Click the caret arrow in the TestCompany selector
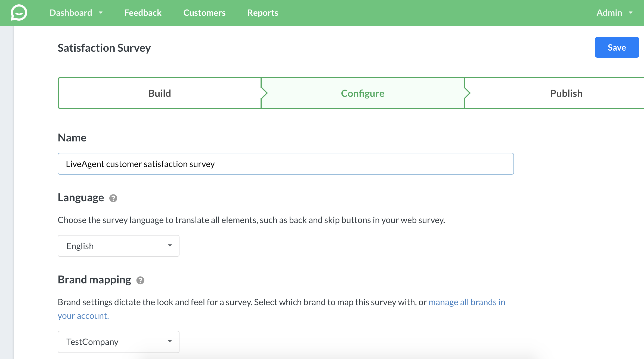This screenshot has height=359, width=644. point(170,341)
